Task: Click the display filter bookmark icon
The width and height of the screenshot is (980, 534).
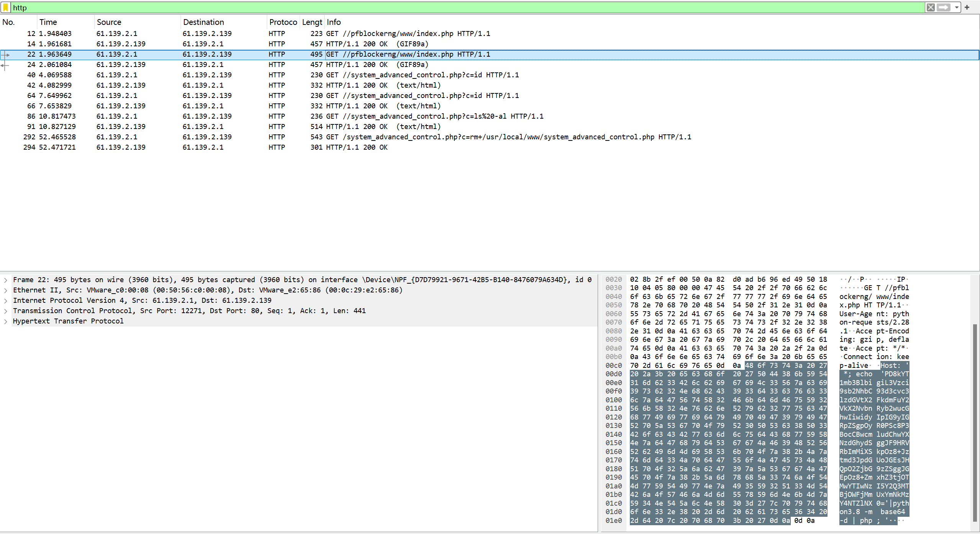Action: point(6,7)
